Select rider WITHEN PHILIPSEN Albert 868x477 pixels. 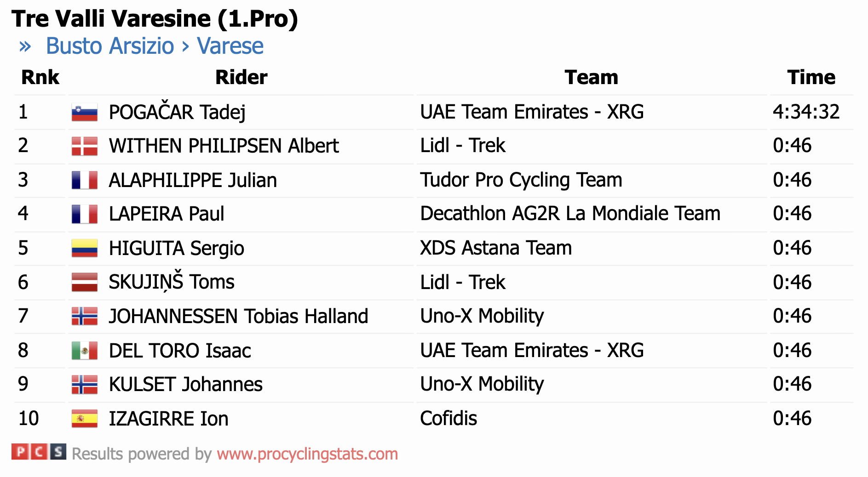(x=224, y=146)
